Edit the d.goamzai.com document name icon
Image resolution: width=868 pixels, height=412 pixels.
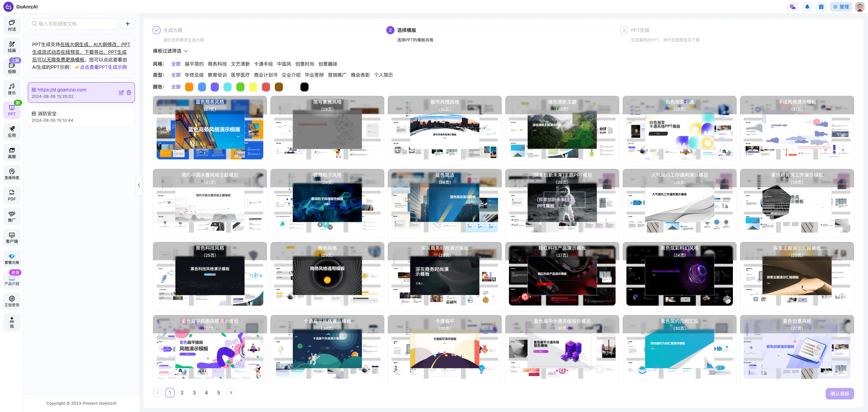[x=121, y=92]
